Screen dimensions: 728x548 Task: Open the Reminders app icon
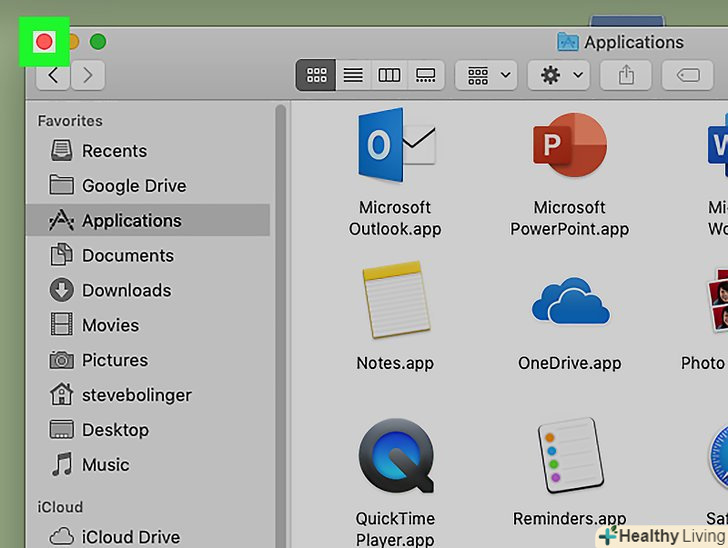click(x=569, y=457)
